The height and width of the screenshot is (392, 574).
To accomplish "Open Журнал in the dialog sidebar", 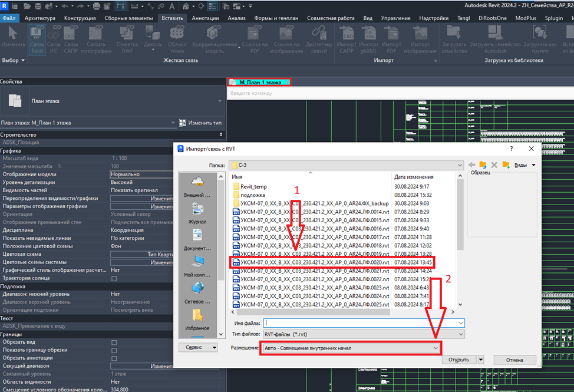I will [197, 213].
